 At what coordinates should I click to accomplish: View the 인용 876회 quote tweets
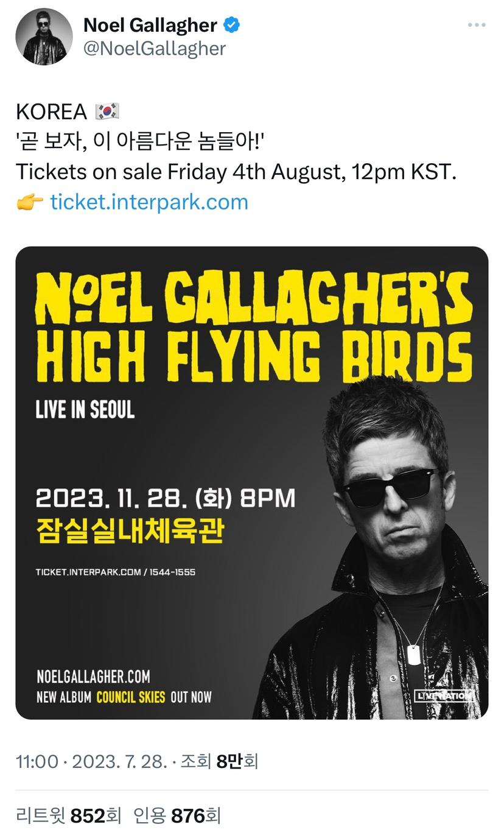point(177,815)
